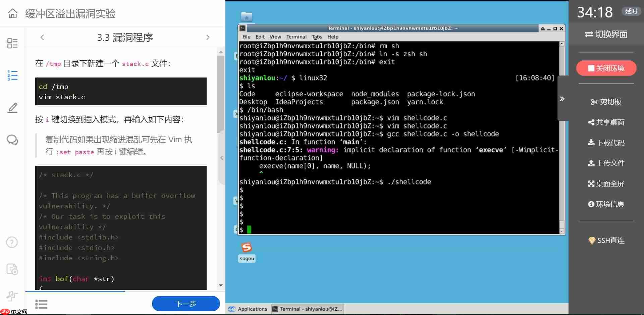Open the Tabs menu in Terminal
Screen dimensions: 644x315
[x=317, y=37]
